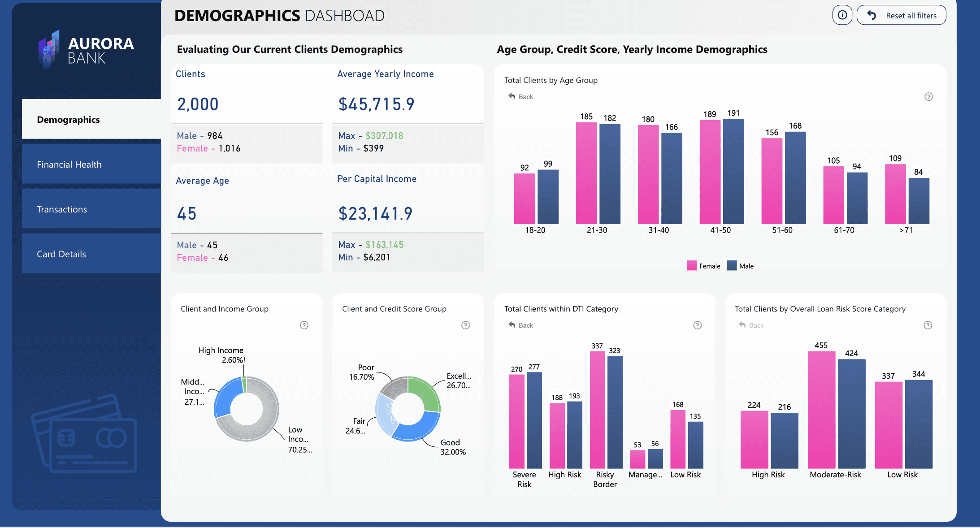Screen dimensions: 980x528
Task: Select the male Risky Border bar labeled 323
Action: pyautogui.click(x=615, y=412)
